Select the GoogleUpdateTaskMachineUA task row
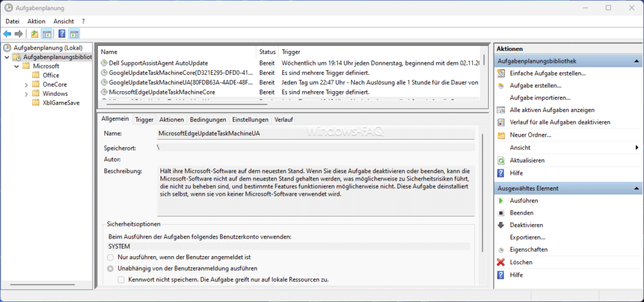Screen dimensions: 644x302 pyautogui.click(x=289, y=82)
